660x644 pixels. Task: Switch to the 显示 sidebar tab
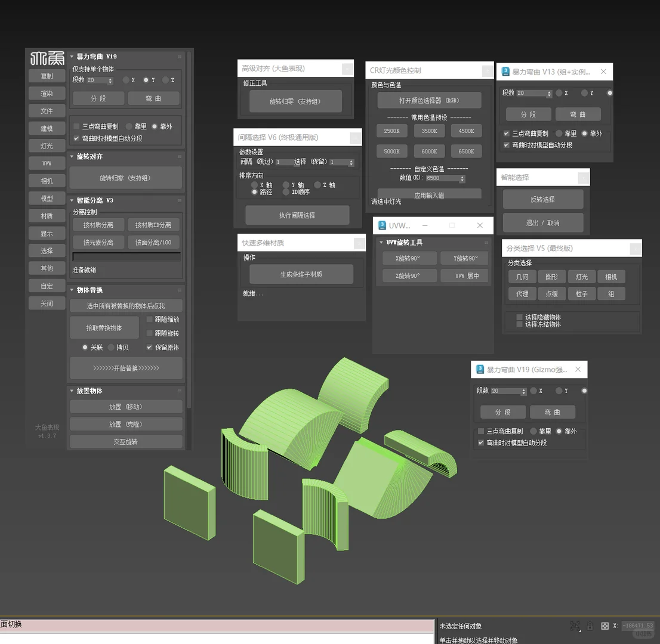pyautogui.click(x=47, y=233)
